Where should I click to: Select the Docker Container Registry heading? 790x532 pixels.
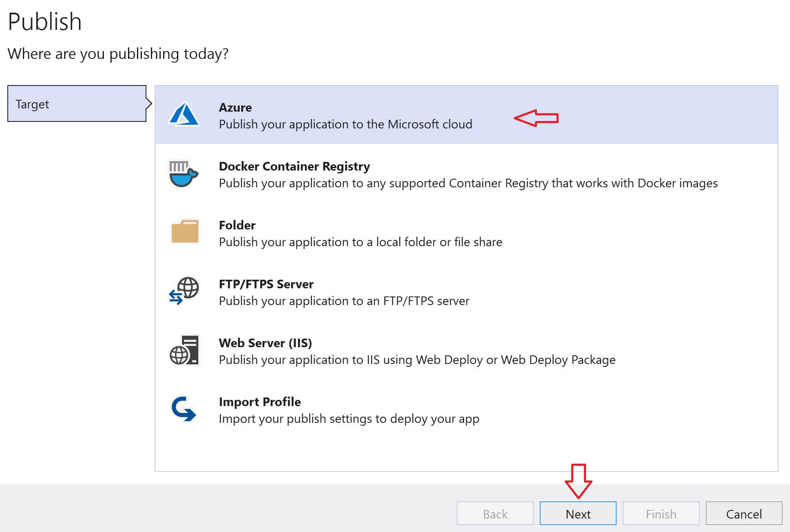point(294,166)
